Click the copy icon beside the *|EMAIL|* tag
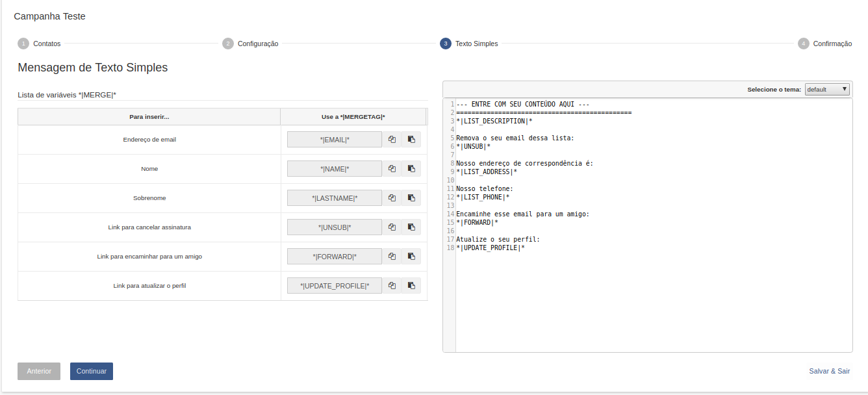The image size is (868, 395). pyautogui.click(x=392, y=140)
